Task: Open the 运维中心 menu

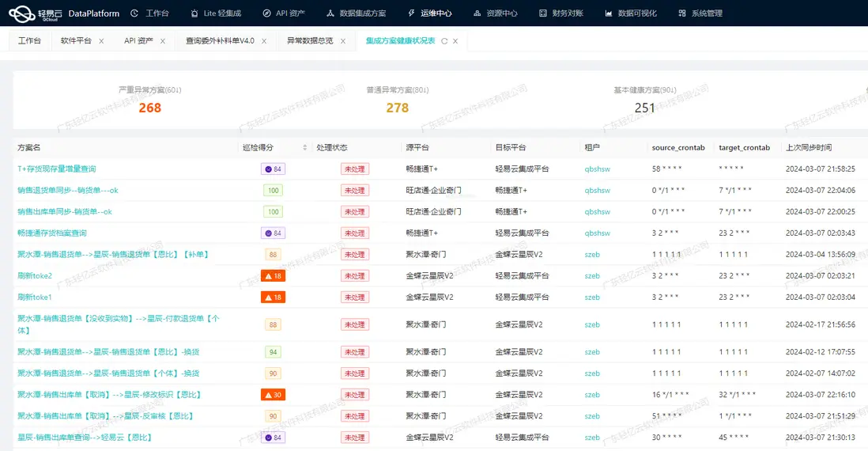Action: (x=436, y=13)
